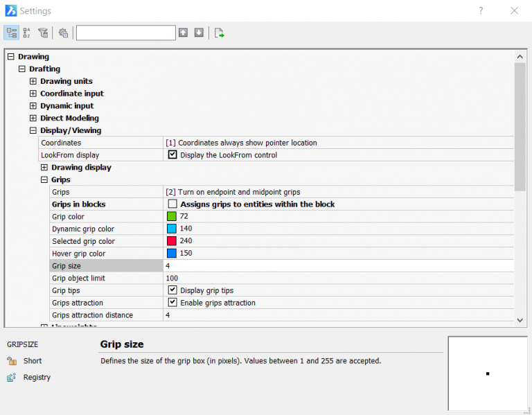The image size is (532, 415).
Task: Click the Short type icon
Action: [x=12, y=361]
